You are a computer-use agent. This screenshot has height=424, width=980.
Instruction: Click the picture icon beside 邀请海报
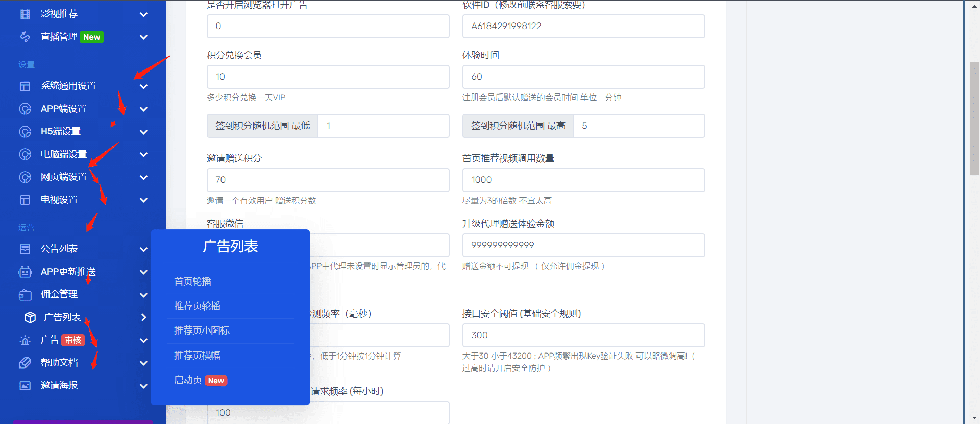25,386
